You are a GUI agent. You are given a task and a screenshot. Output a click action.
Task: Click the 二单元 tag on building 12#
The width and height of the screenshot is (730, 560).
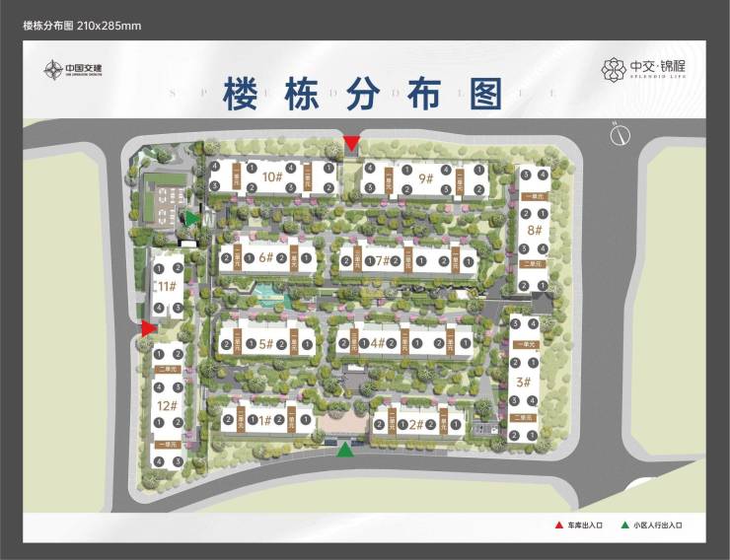168,370
